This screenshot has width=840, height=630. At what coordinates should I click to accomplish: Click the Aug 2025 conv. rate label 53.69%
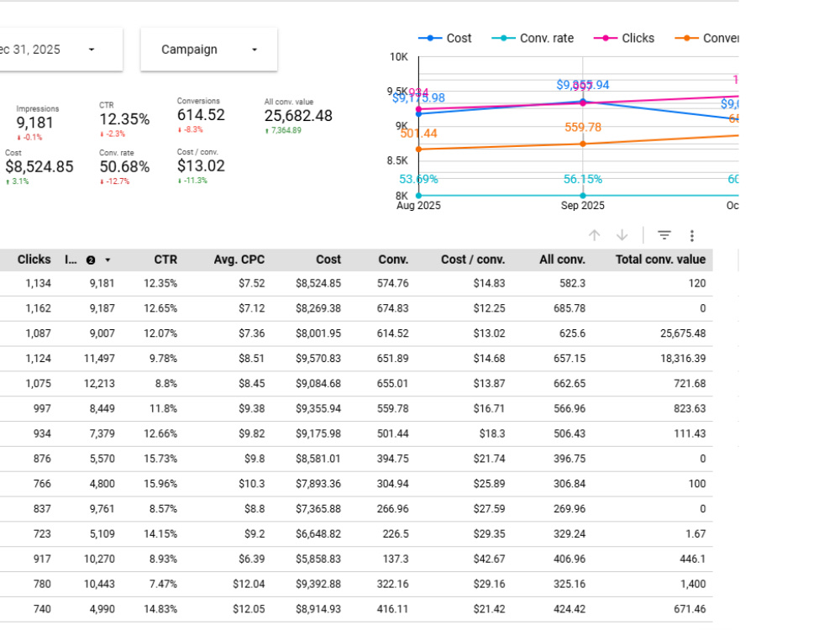[x=418, y=179]
